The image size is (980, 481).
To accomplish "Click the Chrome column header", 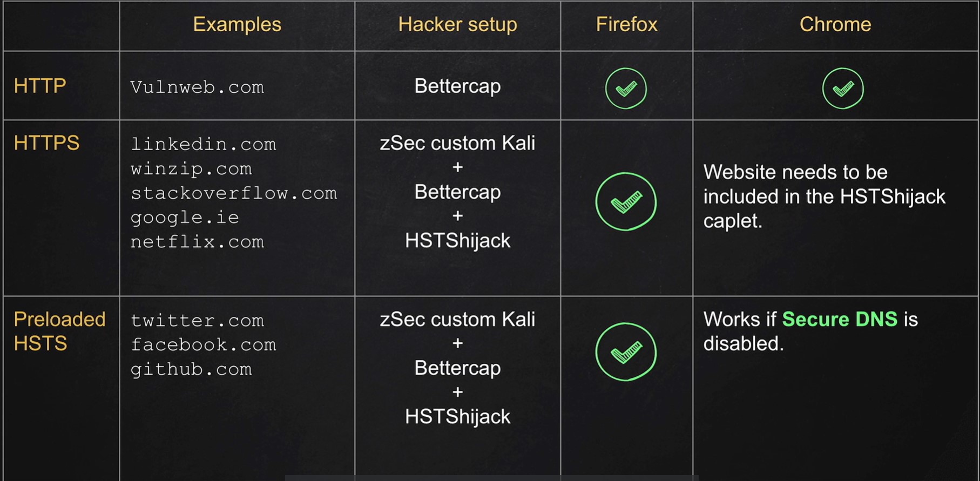I will [835, 24].
